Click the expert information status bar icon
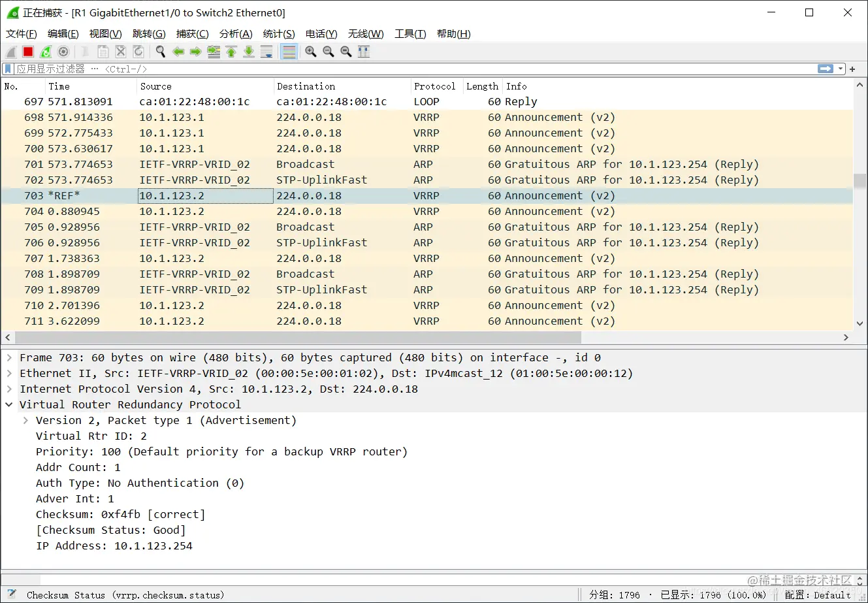 pyautogui.click(x=11, y=595)
